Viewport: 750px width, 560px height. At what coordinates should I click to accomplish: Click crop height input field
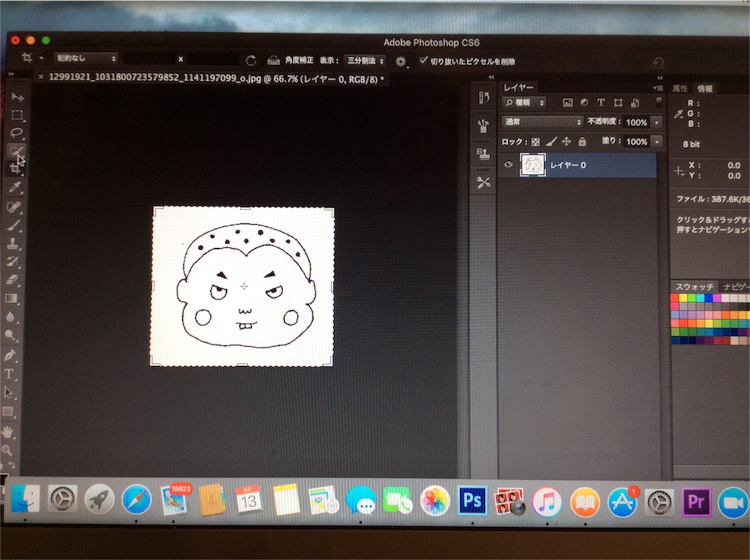[x=212, y=59]
